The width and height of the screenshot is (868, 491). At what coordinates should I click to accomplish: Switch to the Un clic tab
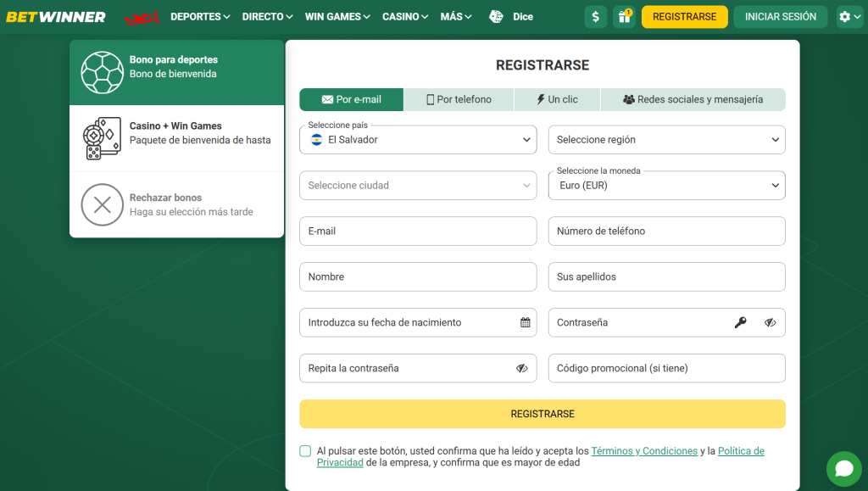point(557,99)
